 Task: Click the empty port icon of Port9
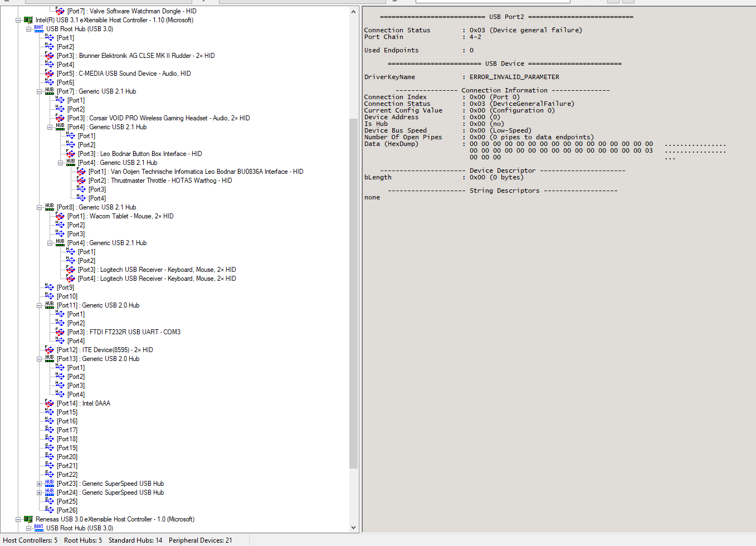49,287
